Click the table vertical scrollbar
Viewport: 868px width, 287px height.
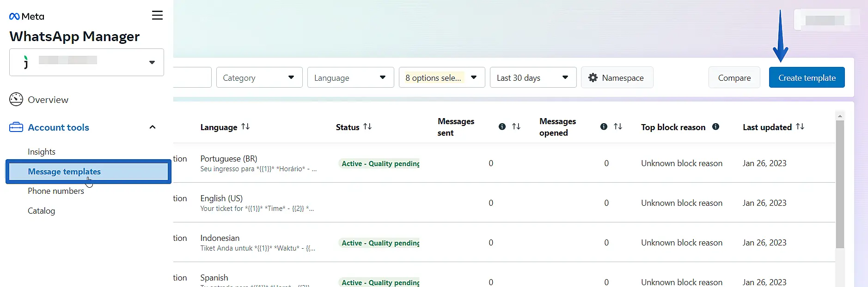tap(840, 185)
